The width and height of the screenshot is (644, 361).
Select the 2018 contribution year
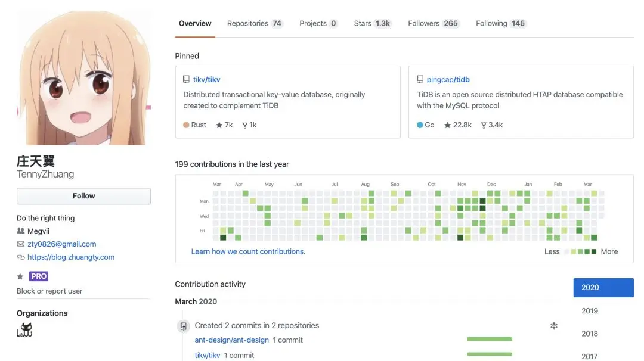coord(590,334)
